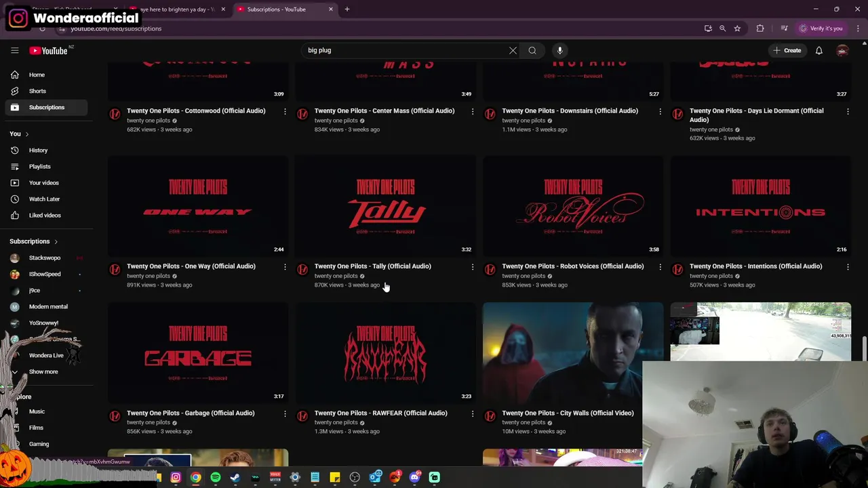Image resolution: width=868 pixels, height=488 pixels.
Task: Open Shorts in sidebar
Action: [x=46, y=91]
